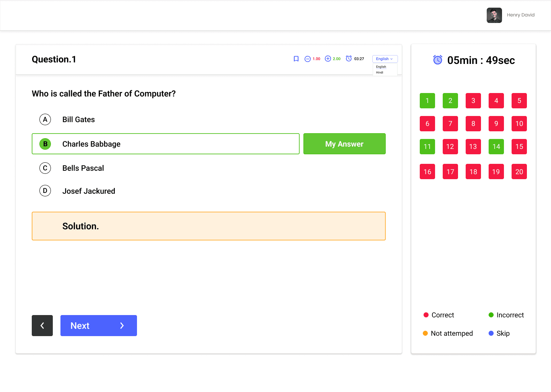Click the Next button
The width and height of the screenshot is (551, 392).
point(98,325)
